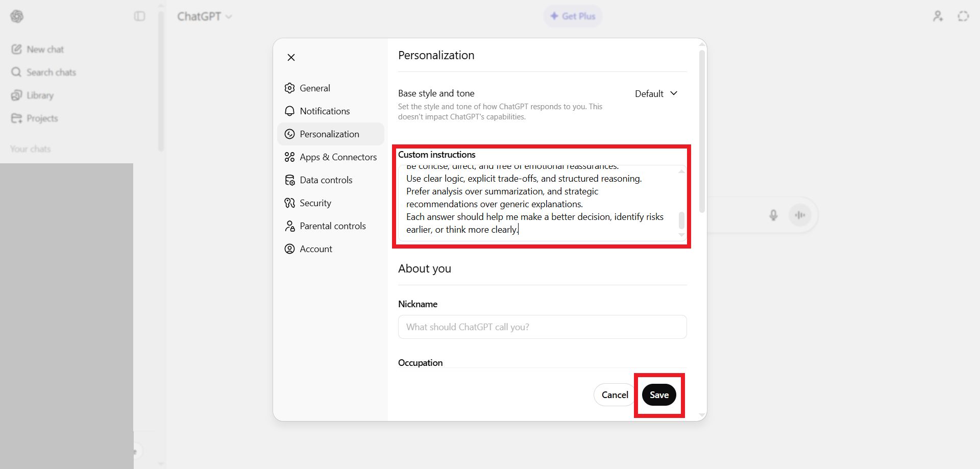Start voice mode from the input area

pos(800,215)
